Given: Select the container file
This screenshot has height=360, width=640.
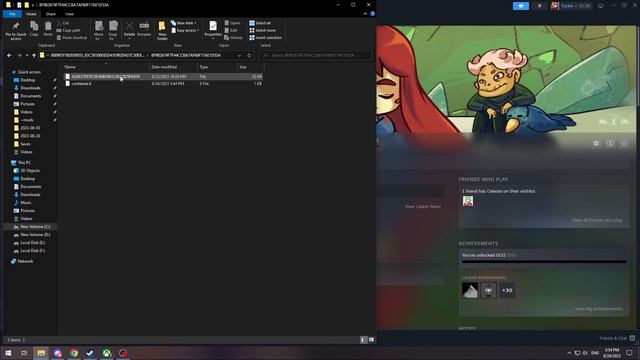Looking at the screenshot, I should pyautogui.click(x=163, y=84).
